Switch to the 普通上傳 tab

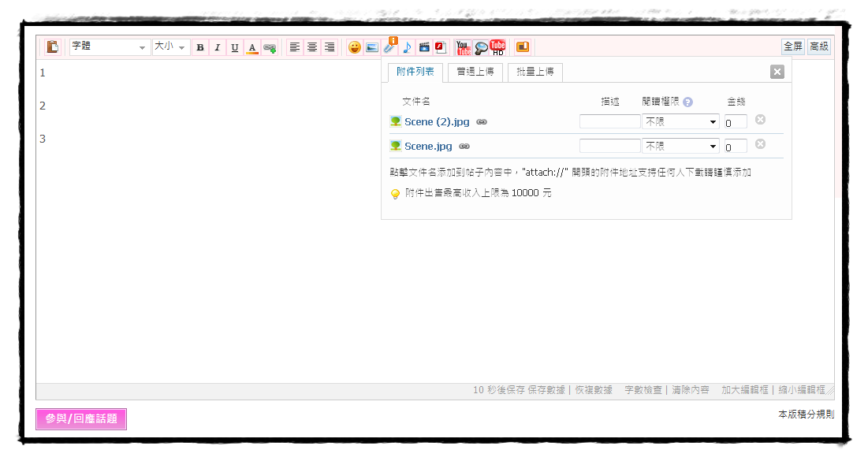[475, 72]
